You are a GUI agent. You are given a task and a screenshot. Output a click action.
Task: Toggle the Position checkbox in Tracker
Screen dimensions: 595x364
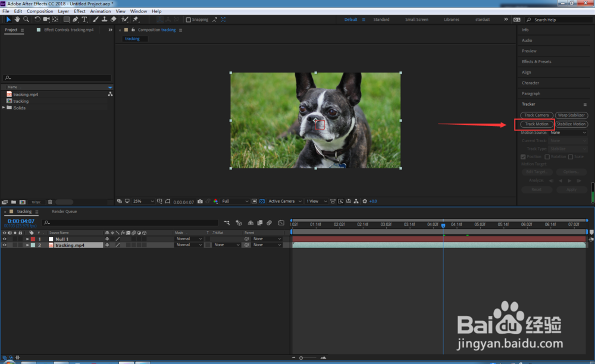[523, 156]
